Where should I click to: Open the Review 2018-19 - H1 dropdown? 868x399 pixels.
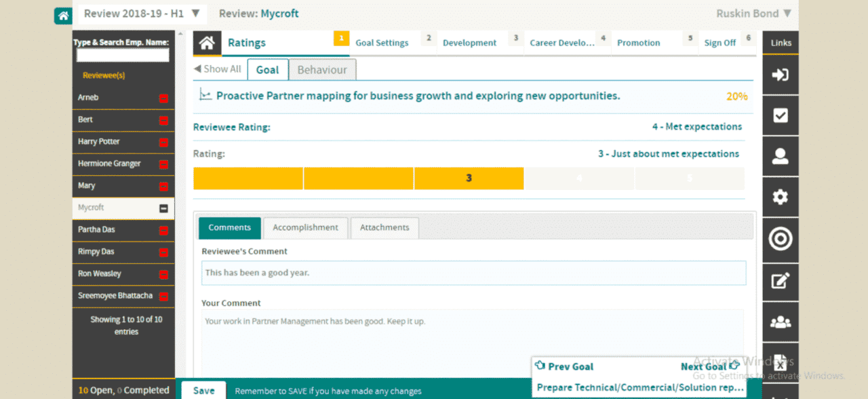tap(141, 14)
